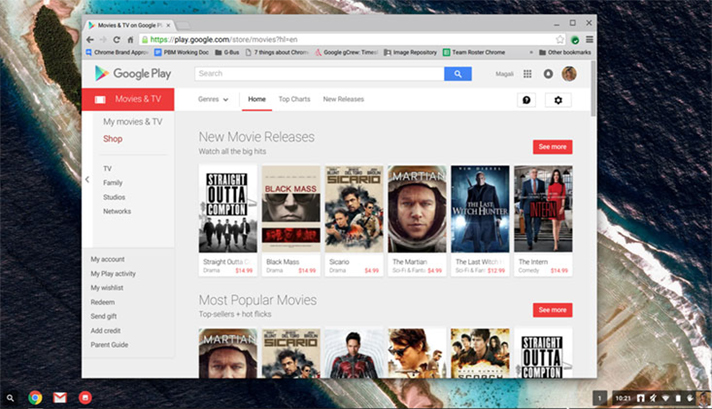Collapse sidebar using the left chevron

[x=87, y=179]
